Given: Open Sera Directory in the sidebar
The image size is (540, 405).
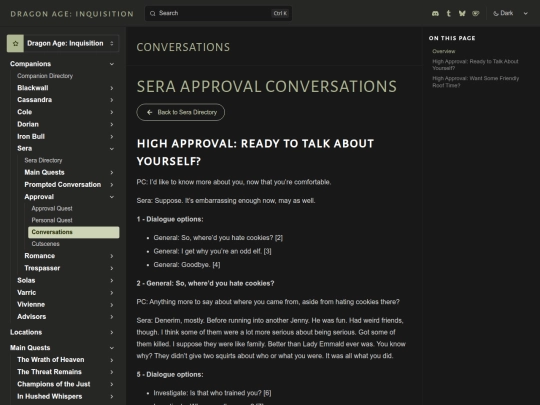Looking at the screenshot, I should (43, 160).
